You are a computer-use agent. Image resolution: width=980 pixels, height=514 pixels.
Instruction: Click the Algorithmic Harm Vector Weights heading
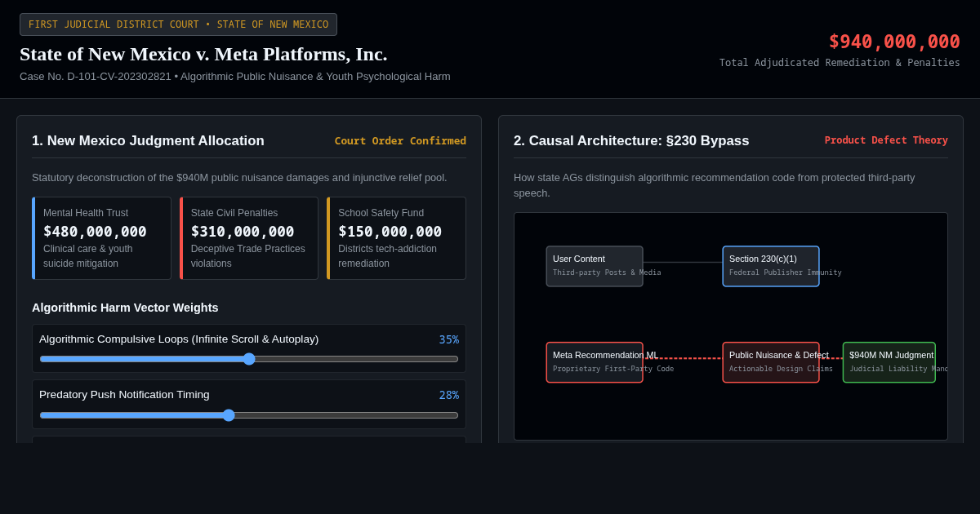tap(125, 308)
